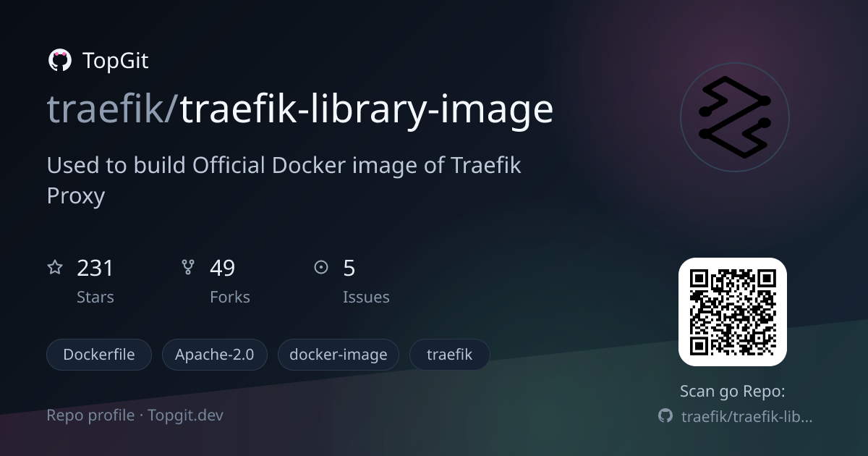Select the 231 stars count
868x456 pixels.
95,269
